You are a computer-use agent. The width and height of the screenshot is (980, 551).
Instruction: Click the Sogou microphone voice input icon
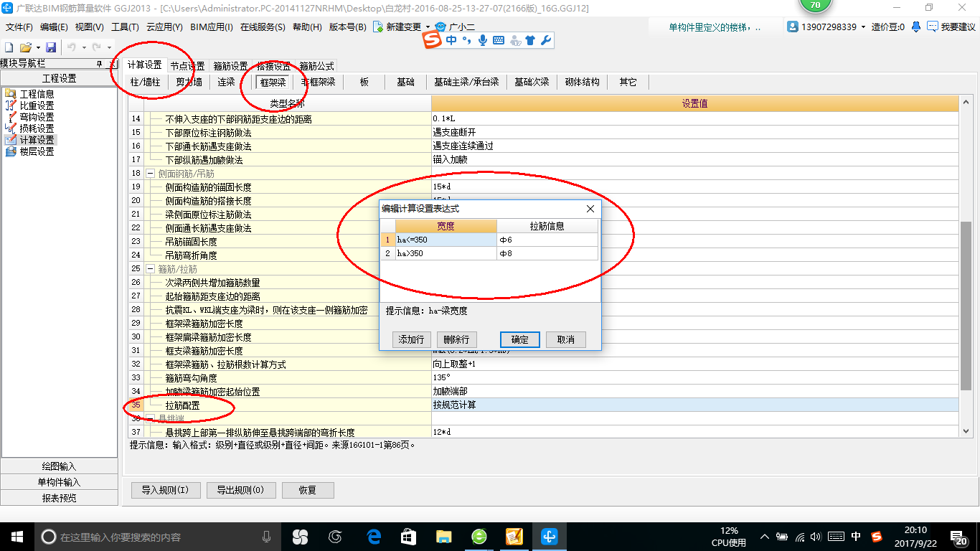tap(483, 41)
